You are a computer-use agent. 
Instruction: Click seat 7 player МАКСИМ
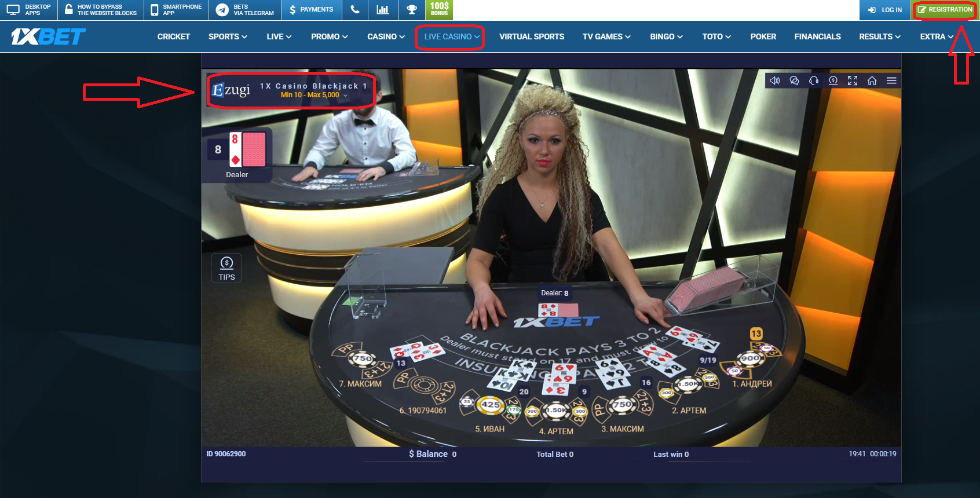[x=360, y=384]
